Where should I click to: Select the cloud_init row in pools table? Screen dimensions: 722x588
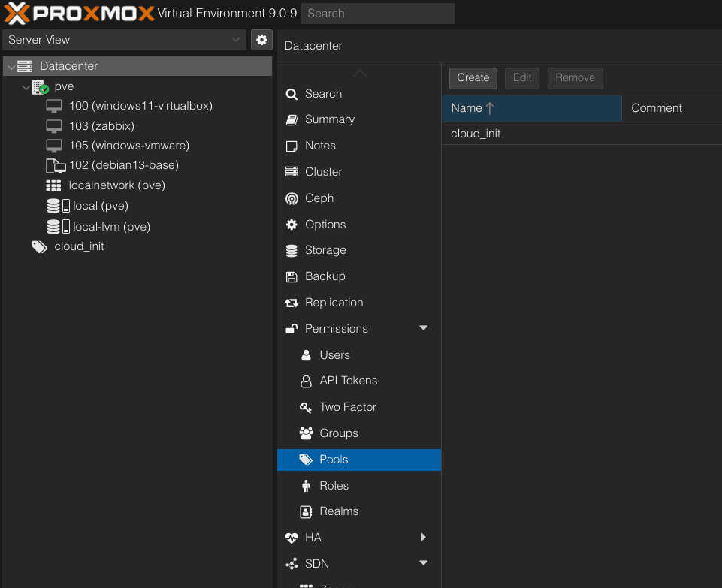[x=582, y=134]
